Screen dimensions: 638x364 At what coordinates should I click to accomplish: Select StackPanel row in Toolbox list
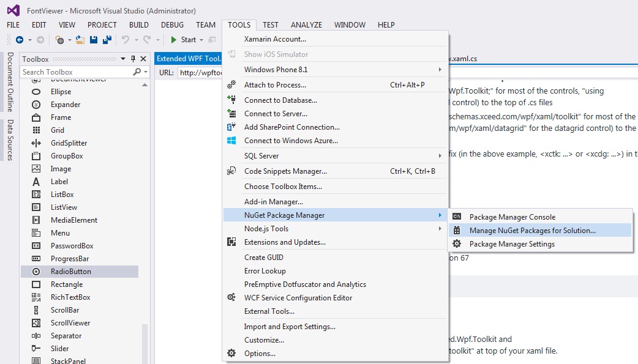pyautogui.click(x=80, y=361)
